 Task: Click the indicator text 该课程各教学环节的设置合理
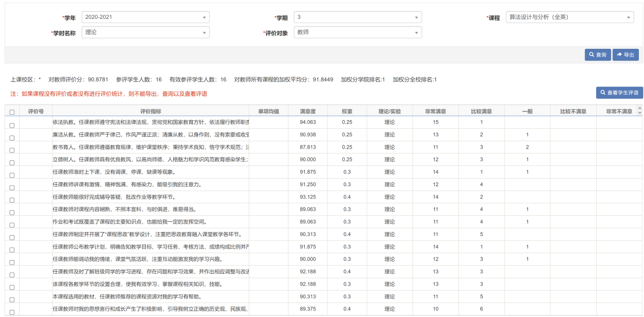point(137,284)
